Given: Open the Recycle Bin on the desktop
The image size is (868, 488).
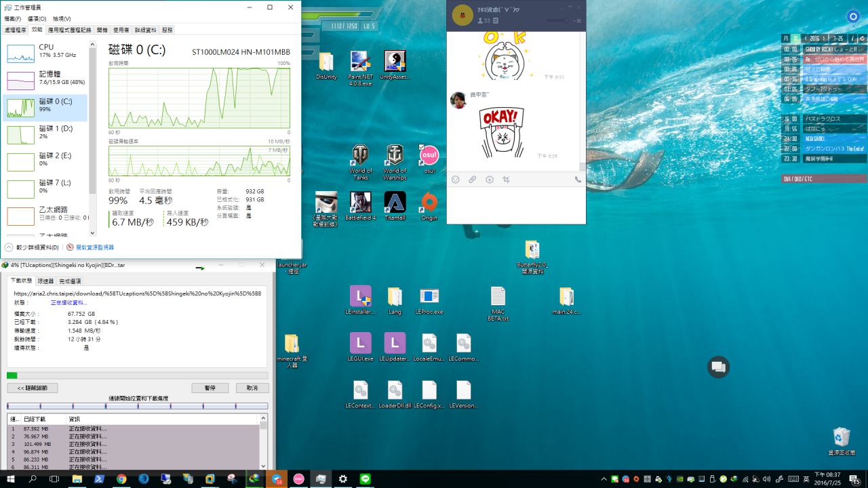Looking at the screenshot, I should [x=841, y=439].
